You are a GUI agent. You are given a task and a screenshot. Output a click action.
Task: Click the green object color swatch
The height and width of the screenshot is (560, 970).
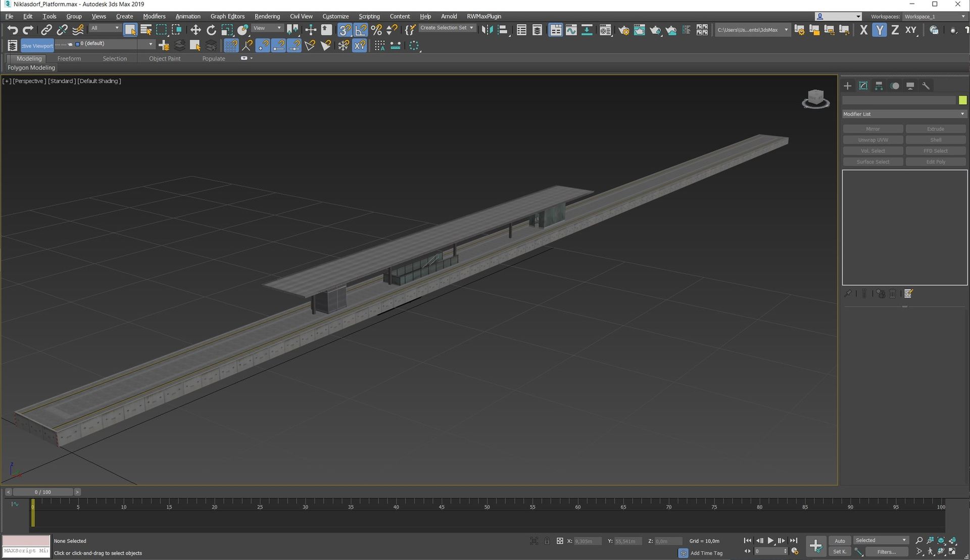click(x=962, y=100)
